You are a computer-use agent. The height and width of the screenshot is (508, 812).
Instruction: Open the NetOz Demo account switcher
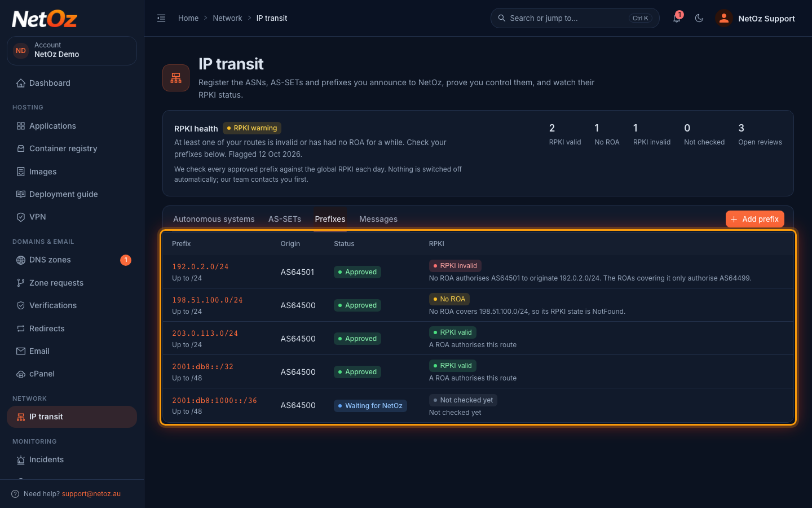coord(72,51)
